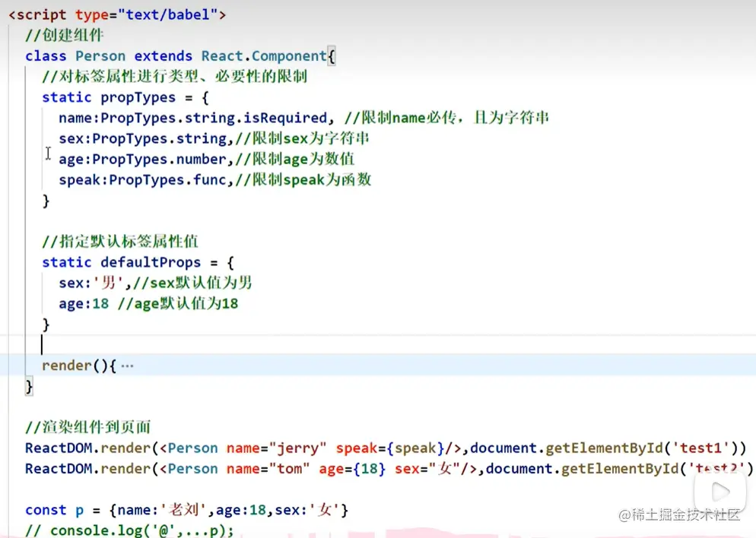Click the '//对标签属性进行类型、必要性的限制' comment
This screenshot has width=756, height=538.
coord(174,77)
